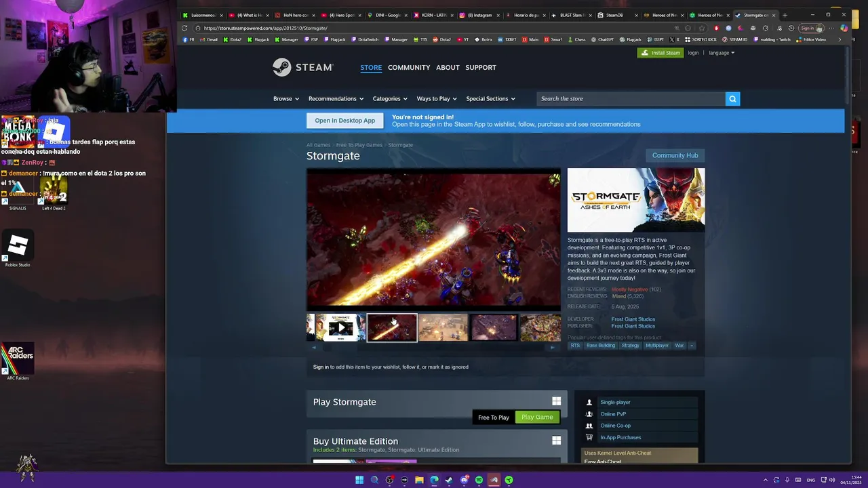The height and width of the screenshot is (488, 868).
Task: Open Steam app from taskbar
Action: tap(449, 480)
